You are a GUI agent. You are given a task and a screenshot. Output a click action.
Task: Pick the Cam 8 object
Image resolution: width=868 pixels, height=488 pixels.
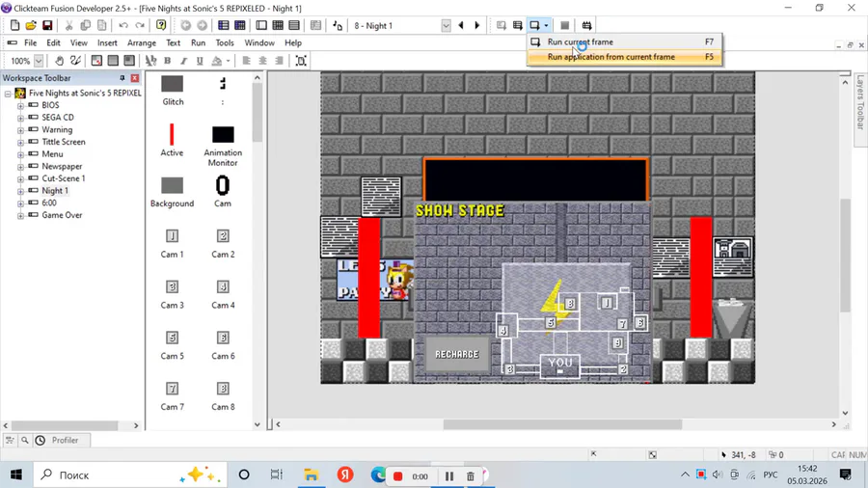pyautogui.click(x=223, y=396)
